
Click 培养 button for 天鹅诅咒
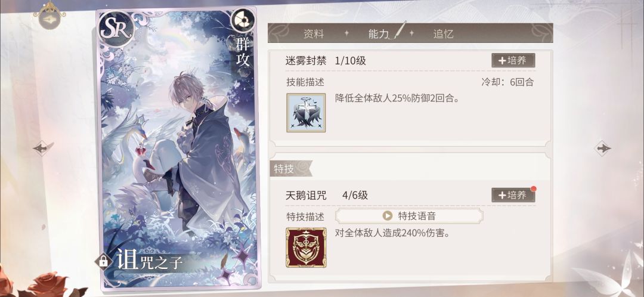click(x=513, y=195)
